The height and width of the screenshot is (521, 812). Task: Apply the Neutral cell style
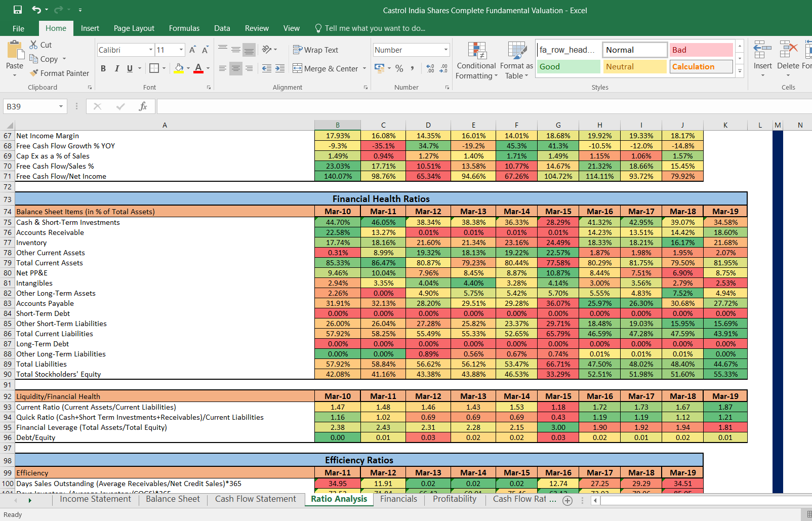(635, 66)
